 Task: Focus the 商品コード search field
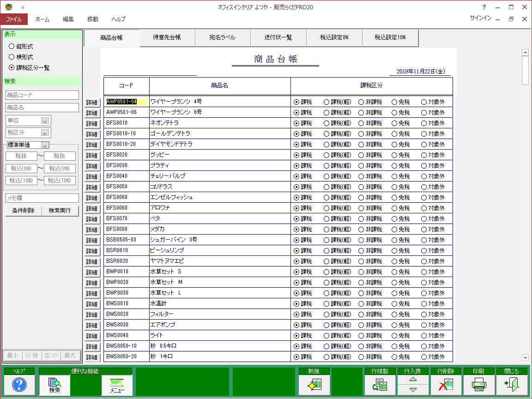point(42,95)
